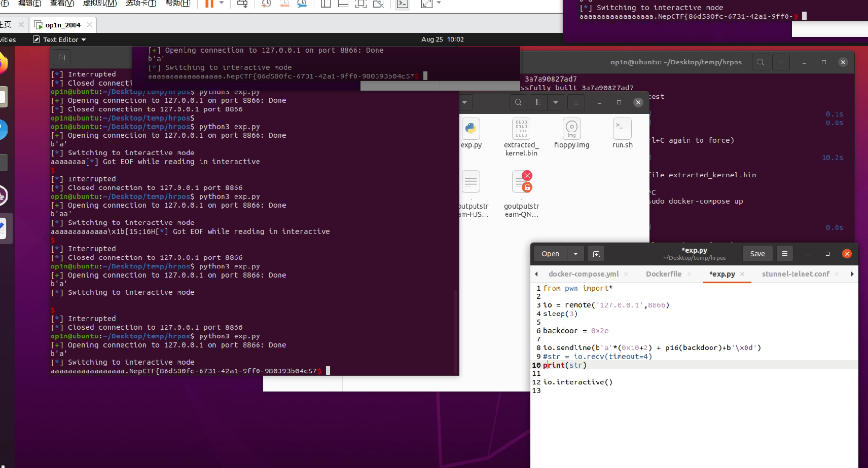Select the run.sh script file

pyautogui.click(x=622, y=133)
